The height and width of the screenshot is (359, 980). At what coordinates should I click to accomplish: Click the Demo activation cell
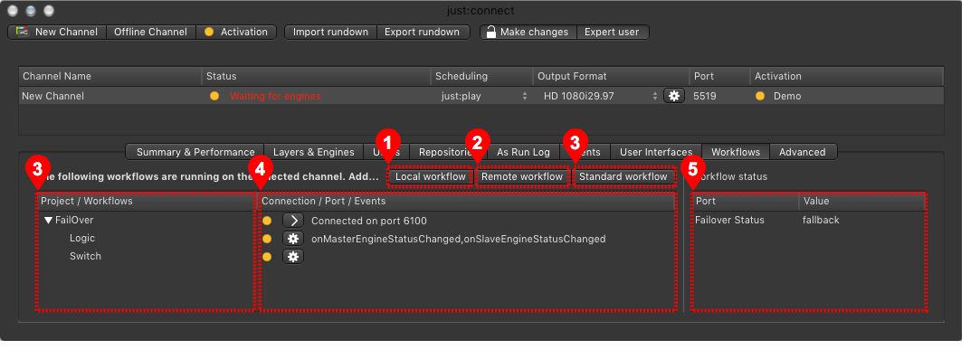click(787, 96)
